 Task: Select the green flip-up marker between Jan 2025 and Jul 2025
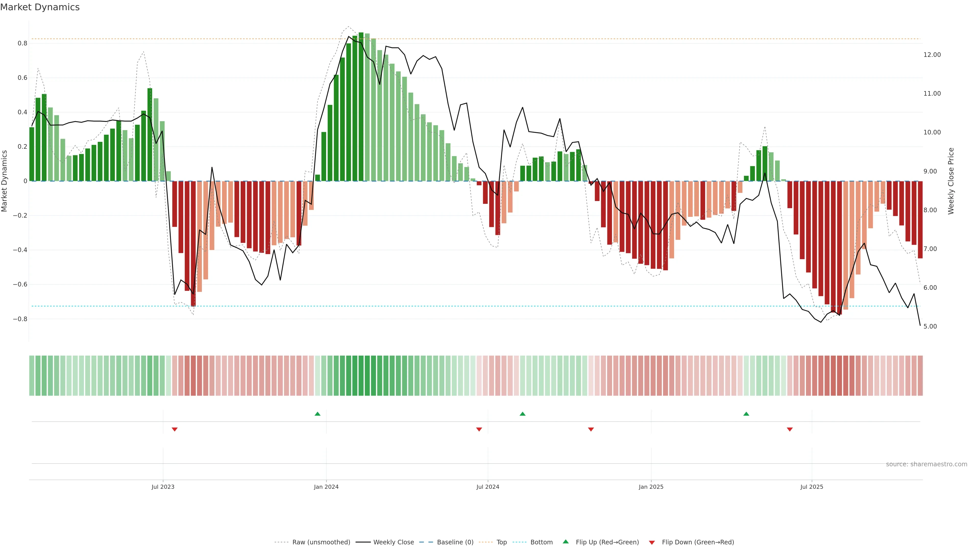746,414
